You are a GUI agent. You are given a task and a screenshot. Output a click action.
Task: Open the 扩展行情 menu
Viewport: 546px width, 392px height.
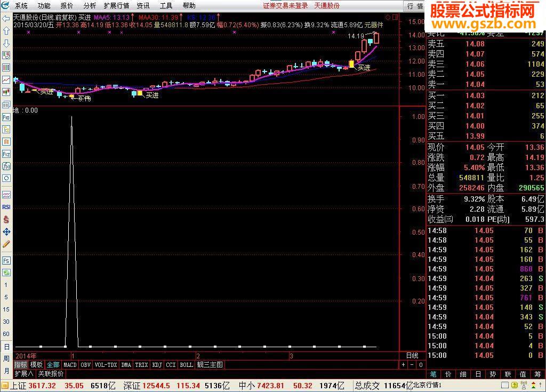[x=117, y=5]
